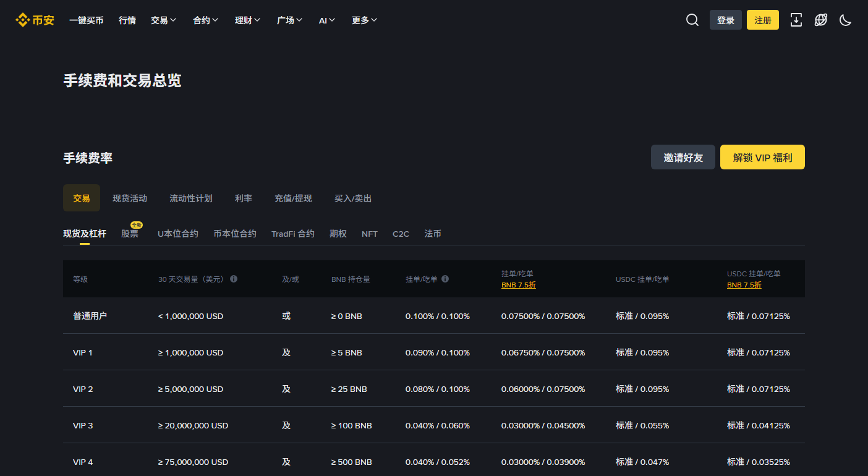
Task: Click info icon beside 30 天交易量
Action: coord(234,279)
